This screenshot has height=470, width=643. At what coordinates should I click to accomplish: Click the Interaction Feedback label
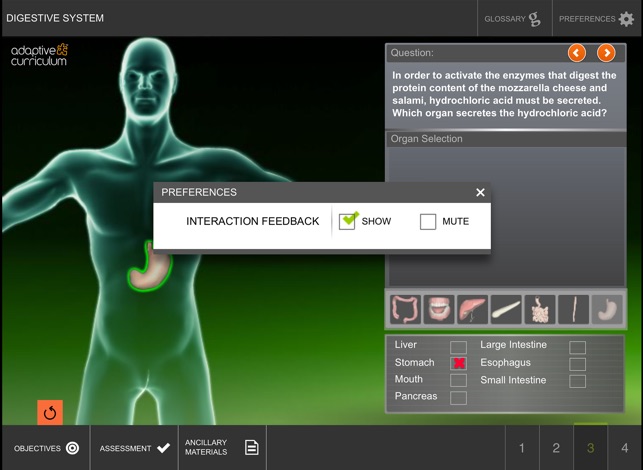pos(253,221)
